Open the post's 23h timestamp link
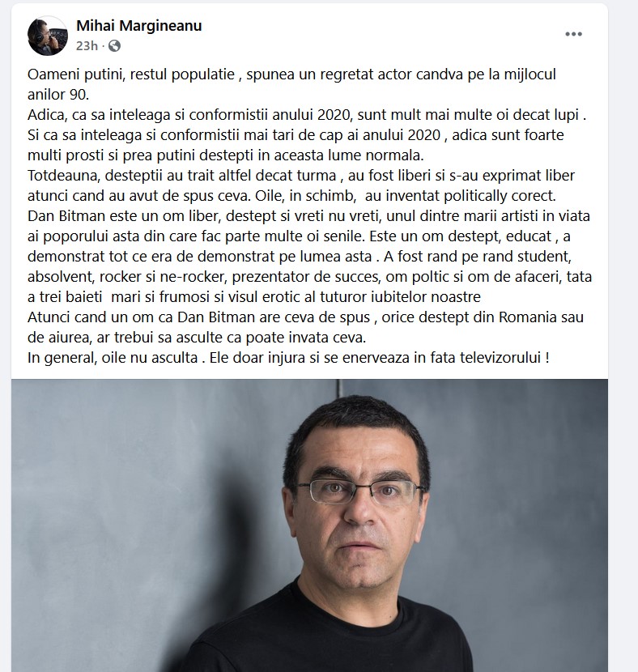Screen dimensions: 638x672 click(87, 46)
